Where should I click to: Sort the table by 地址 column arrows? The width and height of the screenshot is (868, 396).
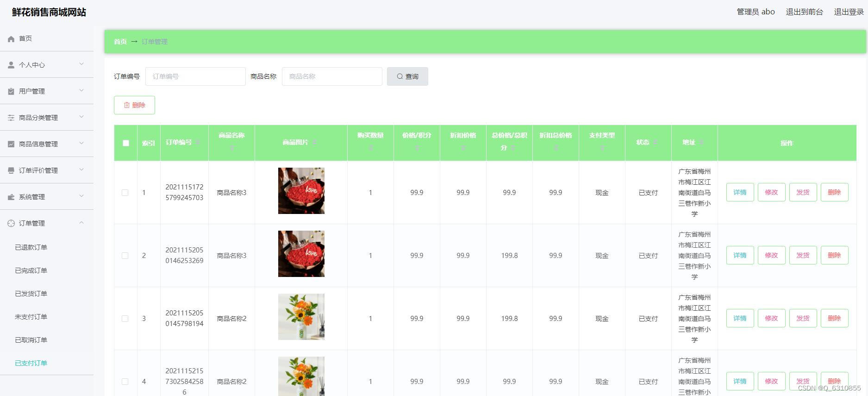[x=701, y=142]
